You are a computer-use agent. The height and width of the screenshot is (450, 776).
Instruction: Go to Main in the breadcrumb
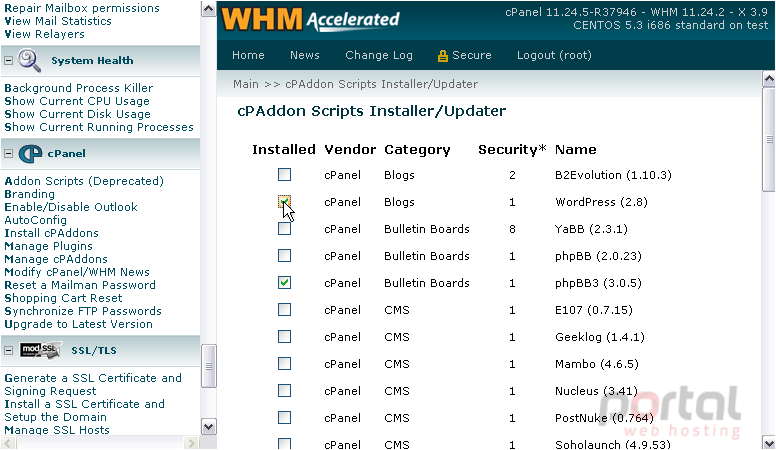point(246,84)
